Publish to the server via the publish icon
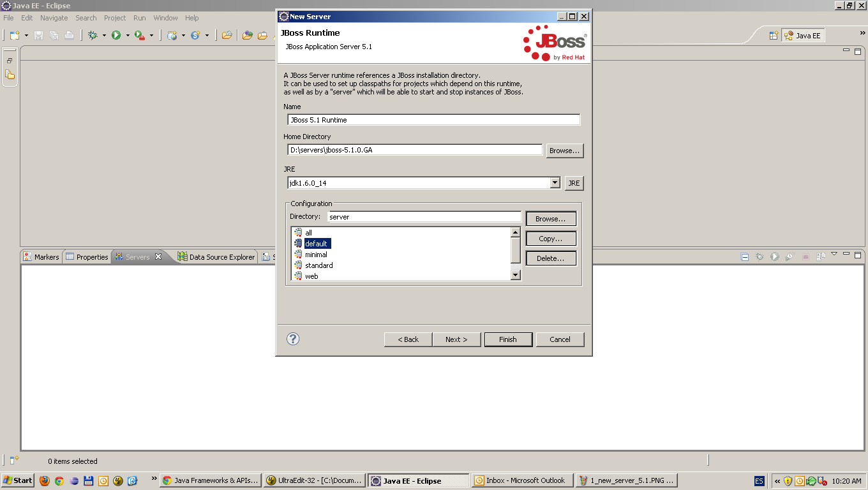868x490 pixels. pos(821,256)
